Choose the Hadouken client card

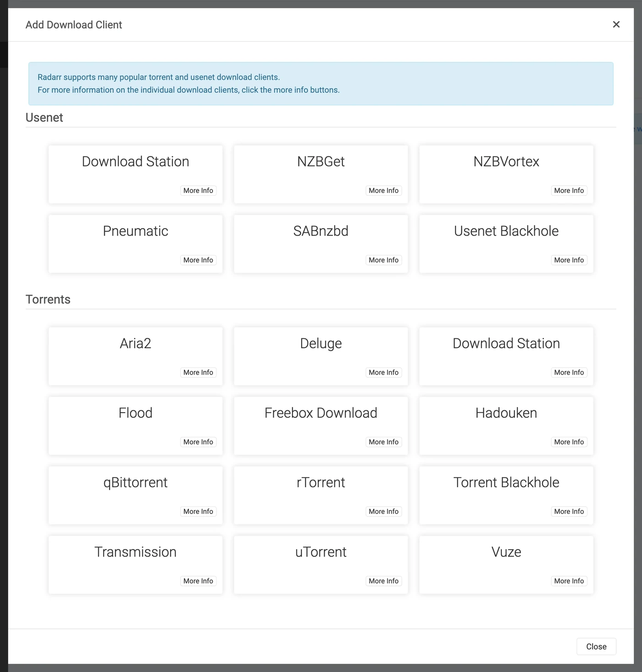point(506,426)
